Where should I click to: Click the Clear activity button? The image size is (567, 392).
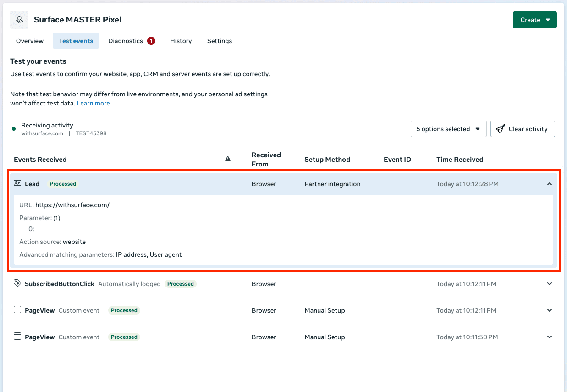coord(523,129)
